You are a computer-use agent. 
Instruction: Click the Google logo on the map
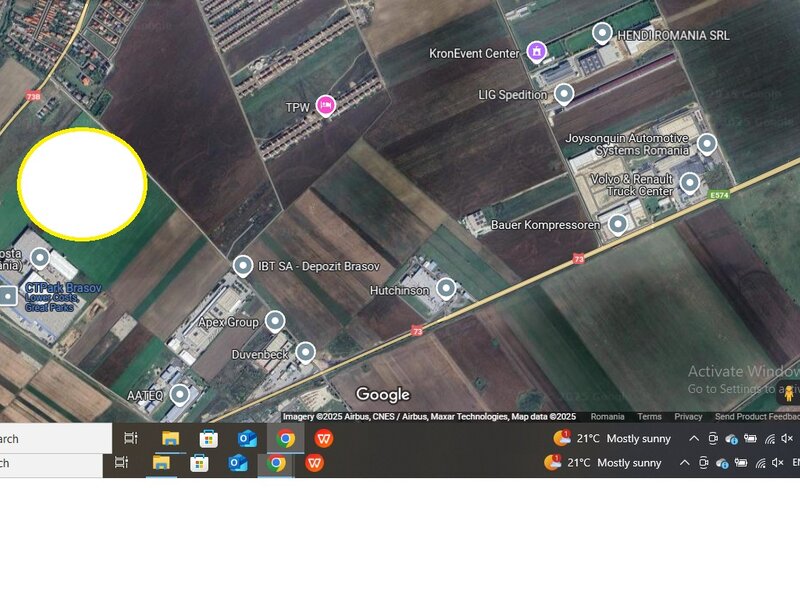coord(382,395)
